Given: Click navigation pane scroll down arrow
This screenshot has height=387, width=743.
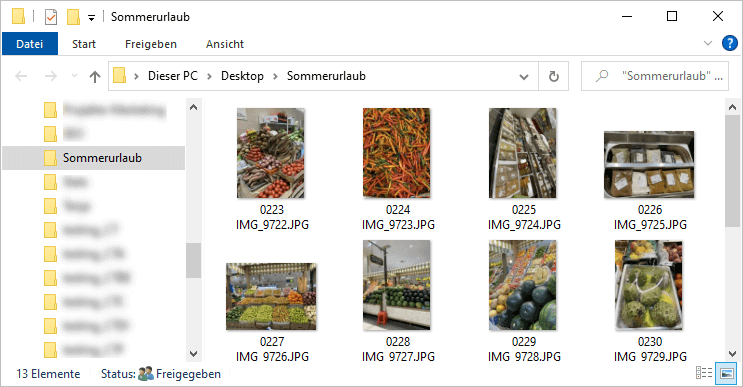Looking at the screenshot, I should coord(193,353).
